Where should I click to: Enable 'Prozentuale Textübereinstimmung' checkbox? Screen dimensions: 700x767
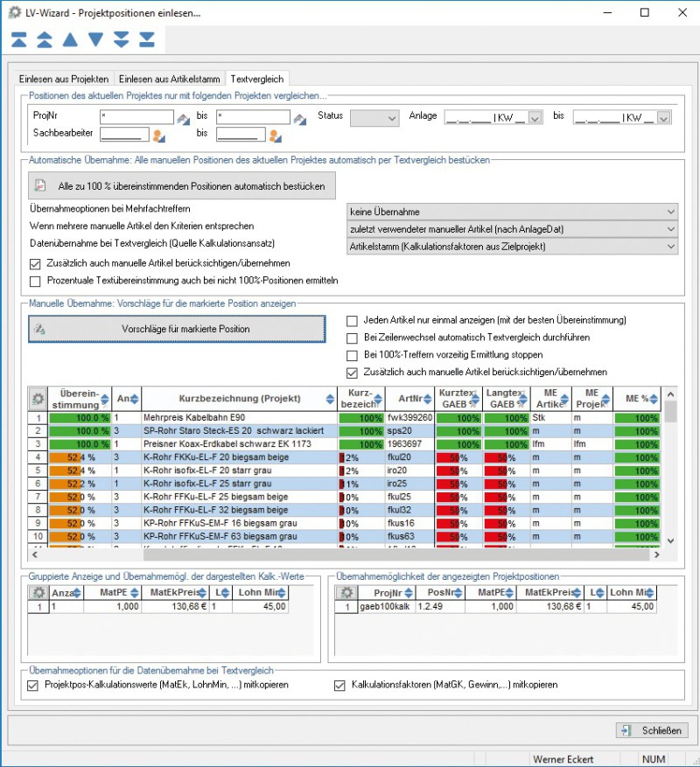pos(35,282)
